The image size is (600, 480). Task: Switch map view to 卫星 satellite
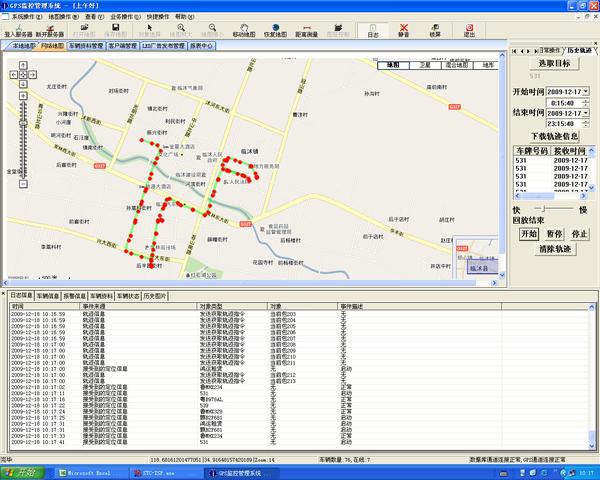(x=424, y=64)
